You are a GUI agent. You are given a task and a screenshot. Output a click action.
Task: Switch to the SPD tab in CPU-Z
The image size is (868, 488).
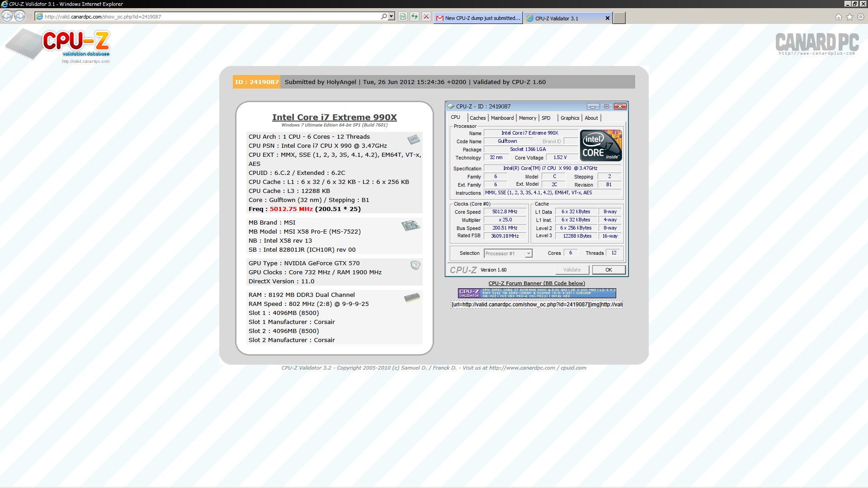coord(546,118)
